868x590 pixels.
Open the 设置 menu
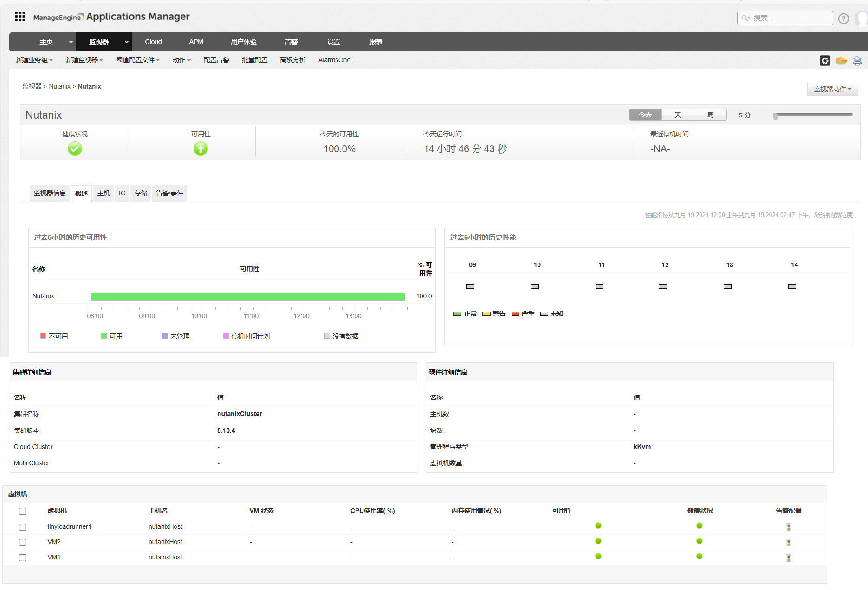pos(333,42)
